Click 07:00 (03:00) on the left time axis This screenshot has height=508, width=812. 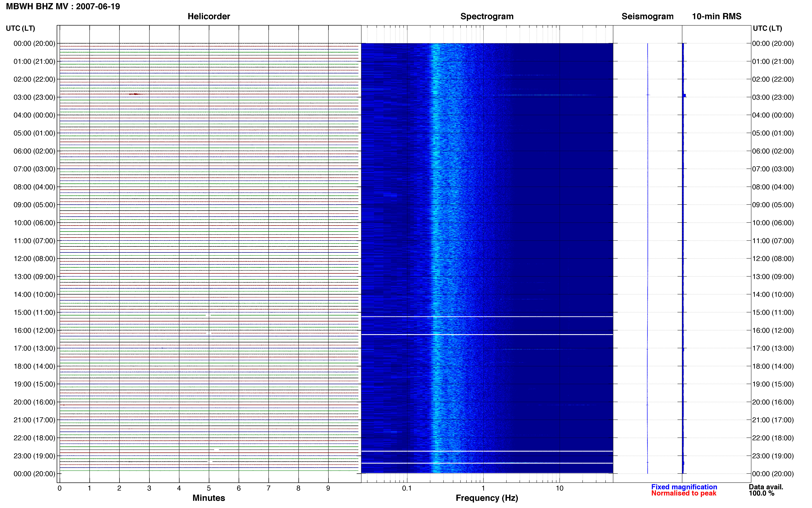pos(34,169)
